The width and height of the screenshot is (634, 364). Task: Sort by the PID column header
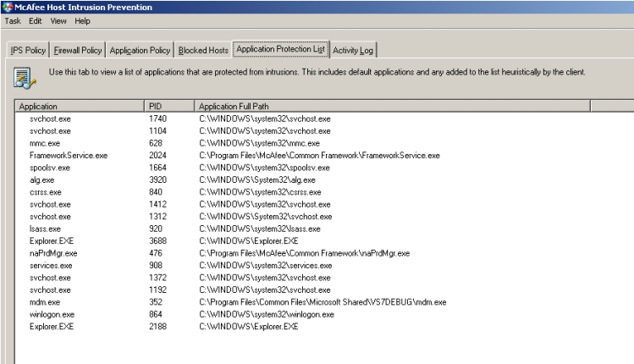pos(169,107)
